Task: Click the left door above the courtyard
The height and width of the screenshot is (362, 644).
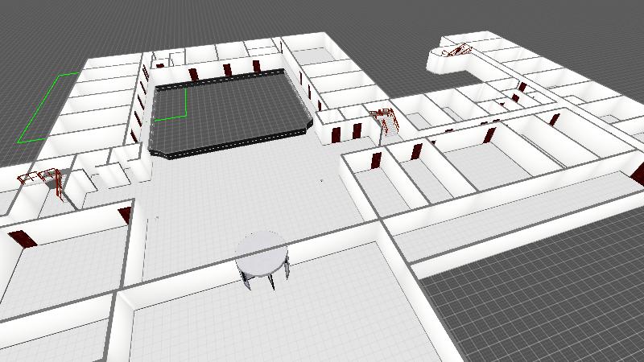Action: [x=193, y=75]
